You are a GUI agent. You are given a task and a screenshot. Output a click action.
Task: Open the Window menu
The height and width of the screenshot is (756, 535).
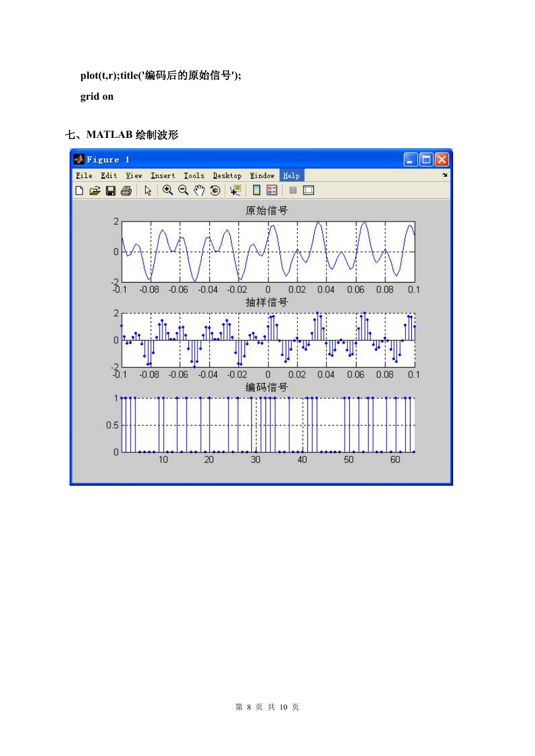pos(262,175)
